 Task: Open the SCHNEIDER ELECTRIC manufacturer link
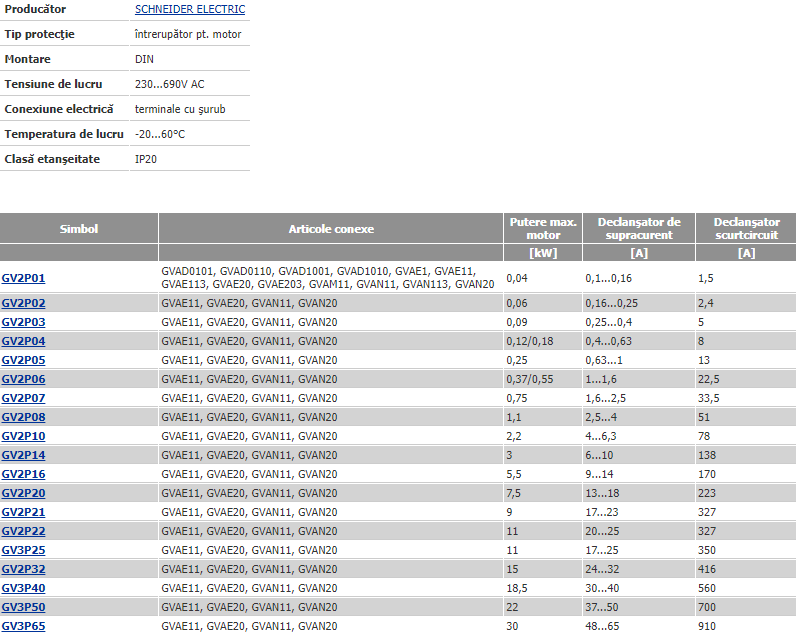(190, 9)
